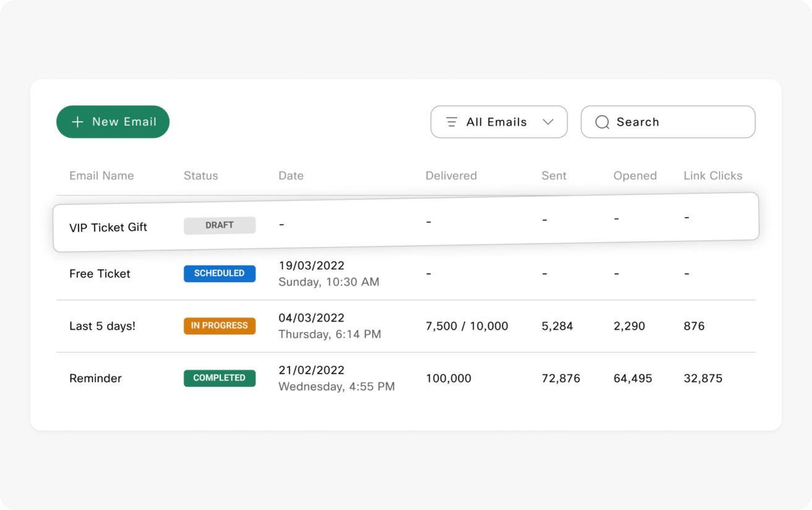
Task: Click delivered value 100,000
Action: coord(449,378)
